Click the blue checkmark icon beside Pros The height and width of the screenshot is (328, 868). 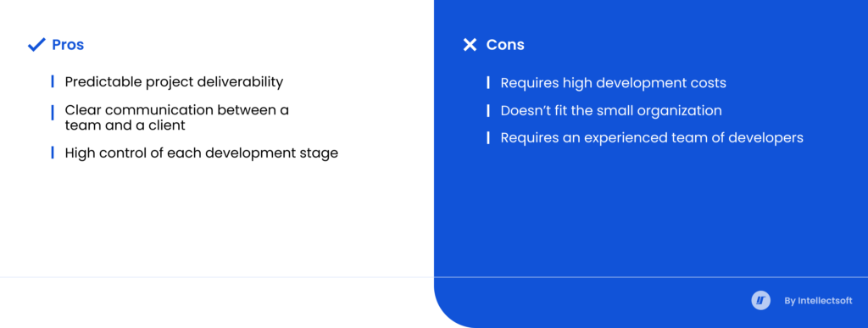(36, 45)
